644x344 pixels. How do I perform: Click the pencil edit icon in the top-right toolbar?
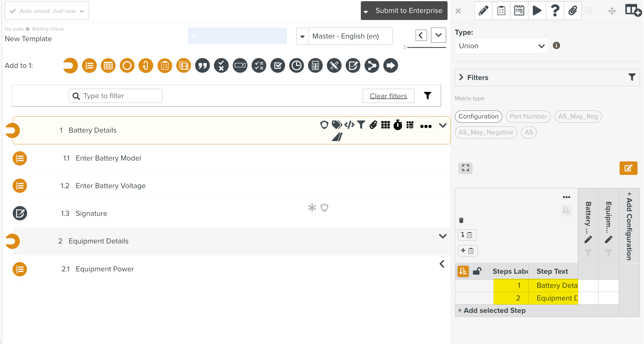[483, 11]
